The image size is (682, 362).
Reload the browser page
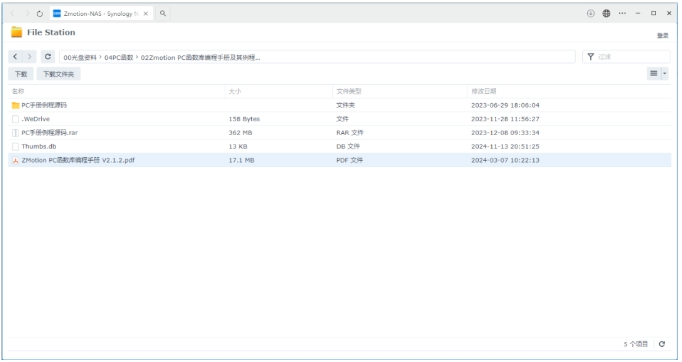coord(40,13)
